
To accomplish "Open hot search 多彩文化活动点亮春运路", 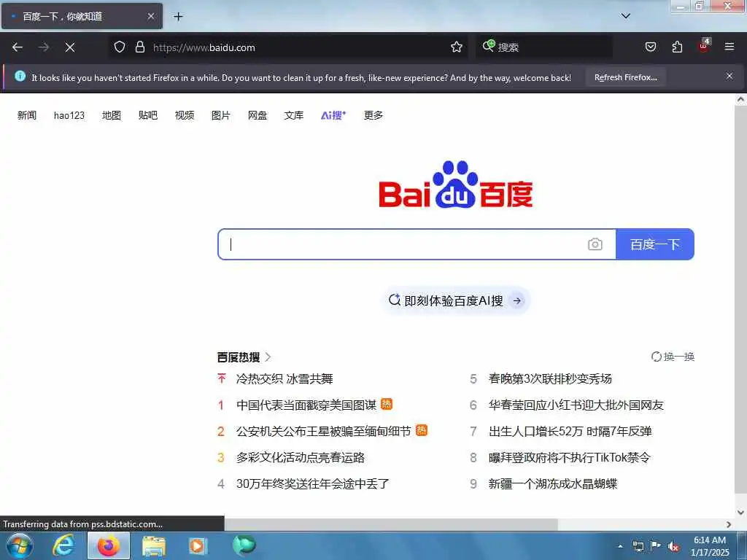I will (x=301, y=458).
